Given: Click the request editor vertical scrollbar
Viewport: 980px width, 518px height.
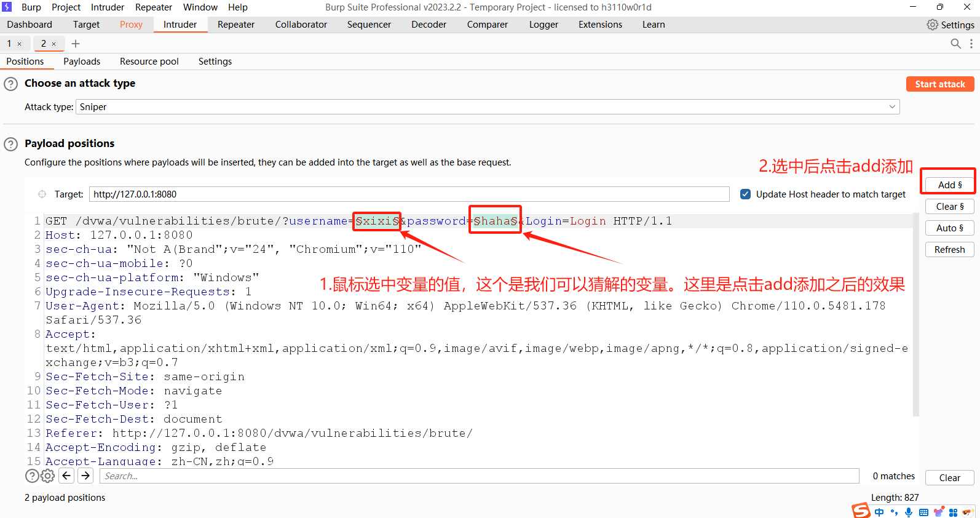Looking at the screenshot, I should point(916,315).
